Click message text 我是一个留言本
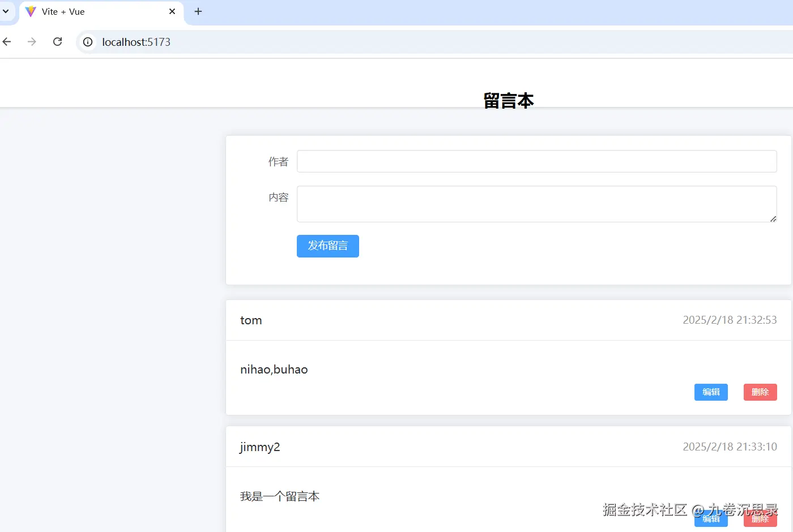The image size is (793, 532). tap(280, 496)
